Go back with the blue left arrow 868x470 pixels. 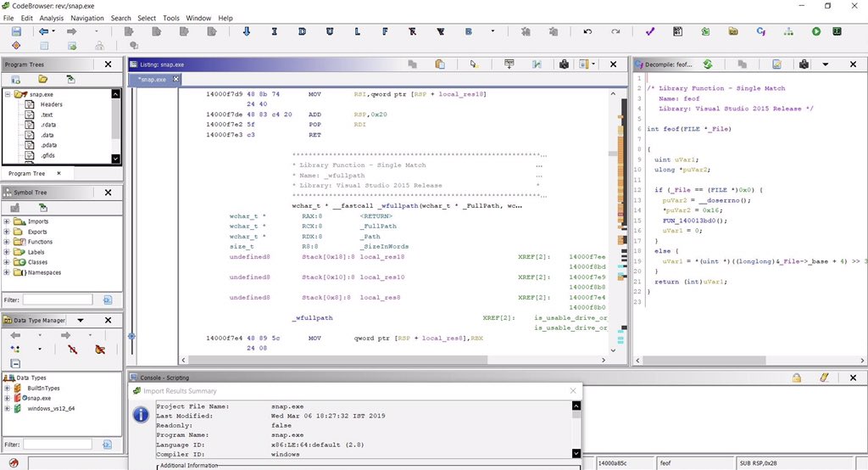[43, 31]
